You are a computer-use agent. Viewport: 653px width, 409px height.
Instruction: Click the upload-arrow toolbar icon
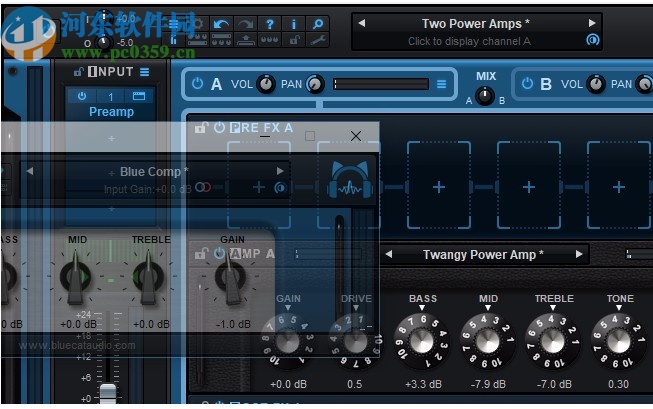pos(246,40)
